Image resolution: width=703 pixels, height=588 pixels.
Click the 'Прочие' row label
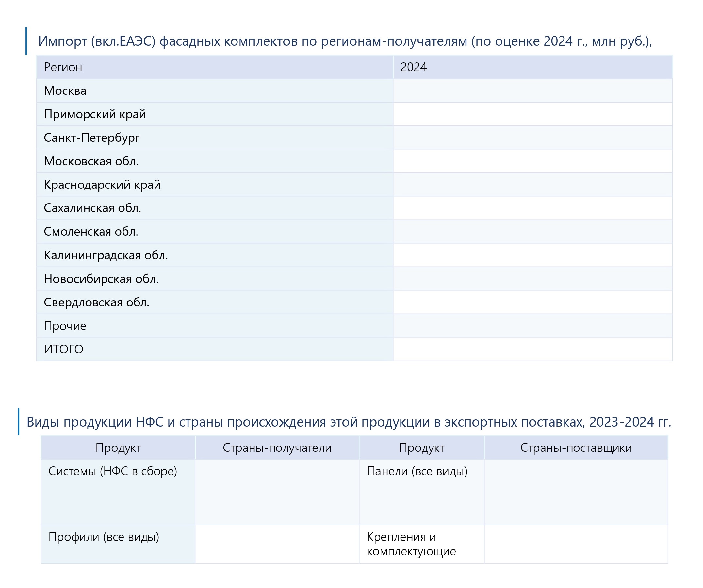65,326
